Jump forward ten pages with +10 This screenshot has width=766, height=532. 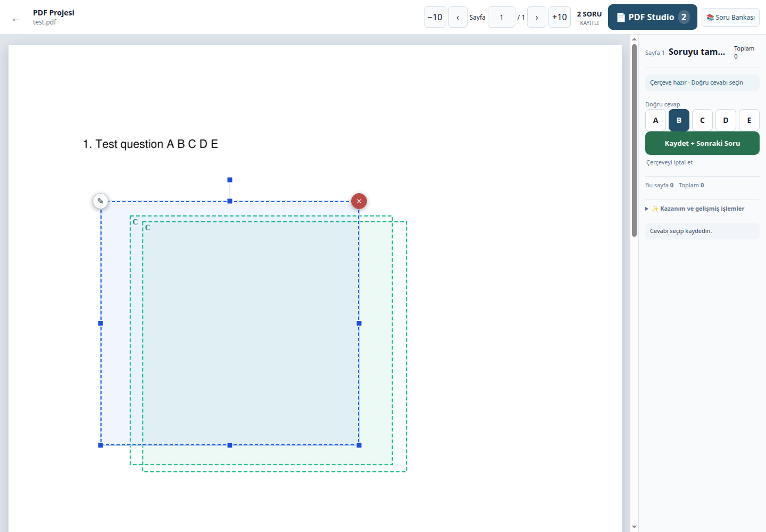(560, 17)
